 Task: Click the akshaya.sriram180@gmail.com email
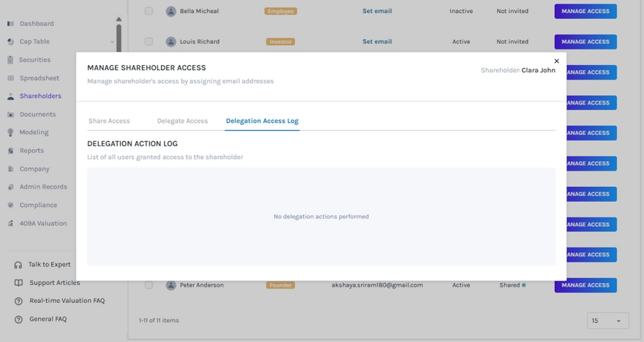(x=377, y=285)
